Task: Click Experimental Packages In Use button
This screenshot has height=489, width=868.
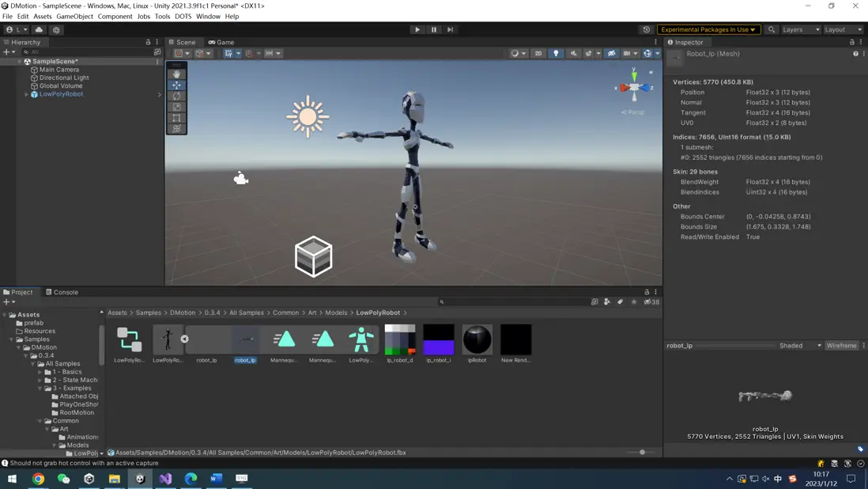Action: click(x=708, y=29)
